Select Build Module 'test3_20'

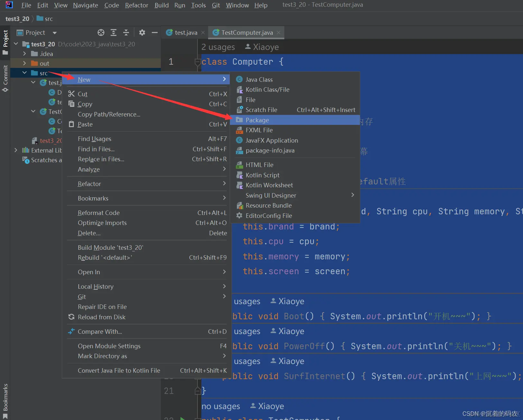tap(146, 247)
